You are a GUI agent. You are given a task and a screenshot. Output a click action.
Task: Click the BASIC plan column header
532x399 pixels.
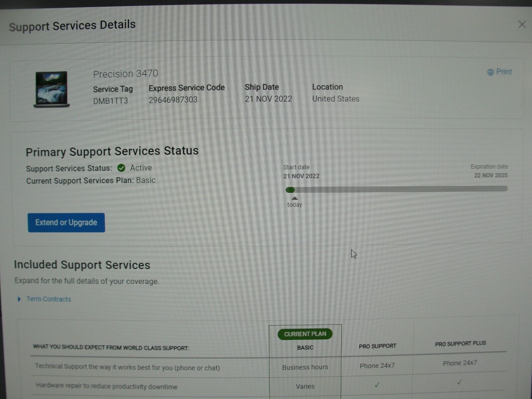click(x=305, y=347)
